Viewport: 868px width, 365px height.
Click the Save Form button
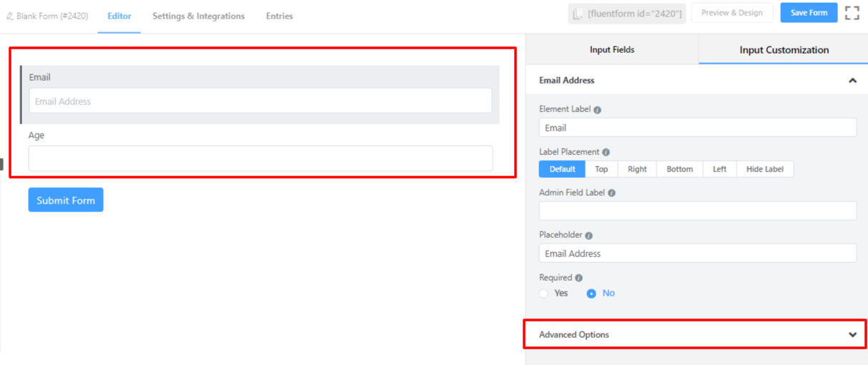tap(809, 13)
